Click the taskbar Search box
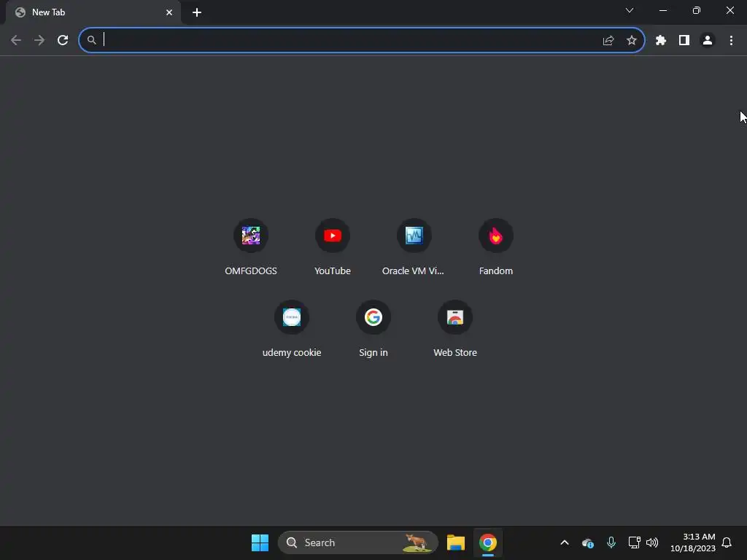Viewport: 747px width, 560px height. (357, 542)
